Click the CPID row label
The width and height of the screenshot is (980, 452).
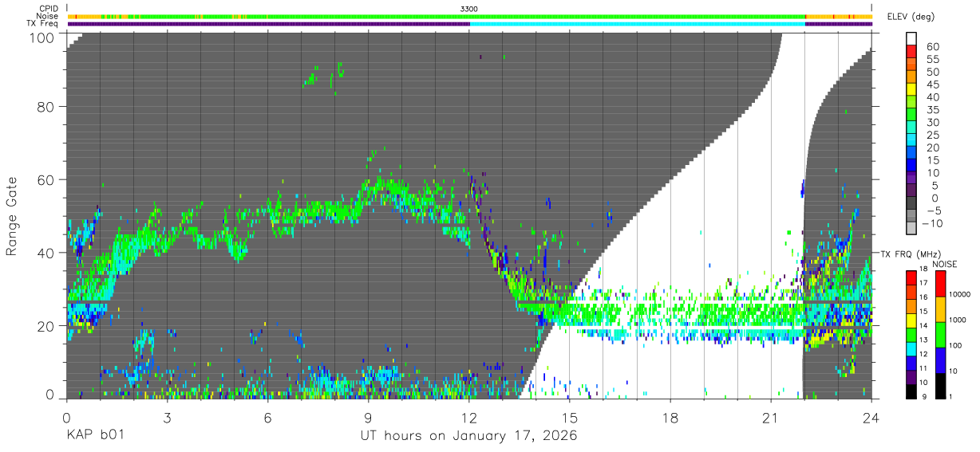tap(47, 8)
